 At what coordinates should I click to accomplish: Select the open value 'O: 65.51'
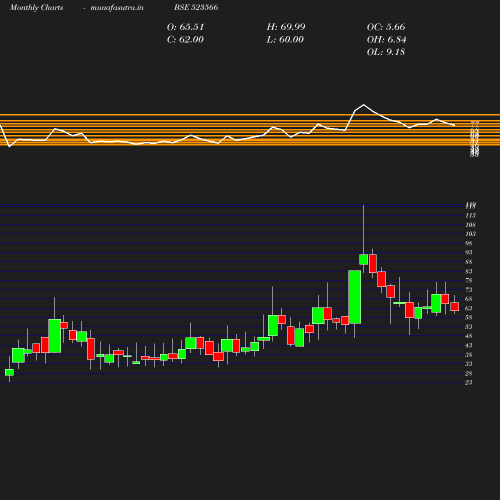pos(185,27)
